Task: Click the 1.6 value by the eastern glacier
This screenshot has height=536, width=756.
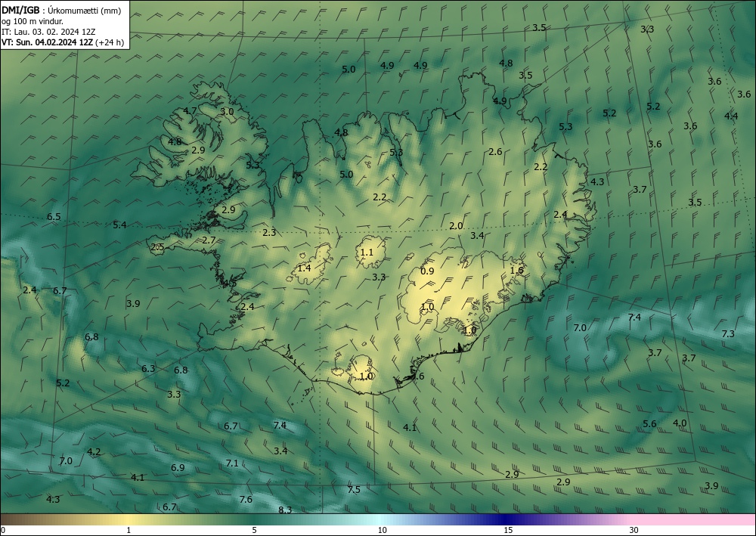Action: (517, 270)
